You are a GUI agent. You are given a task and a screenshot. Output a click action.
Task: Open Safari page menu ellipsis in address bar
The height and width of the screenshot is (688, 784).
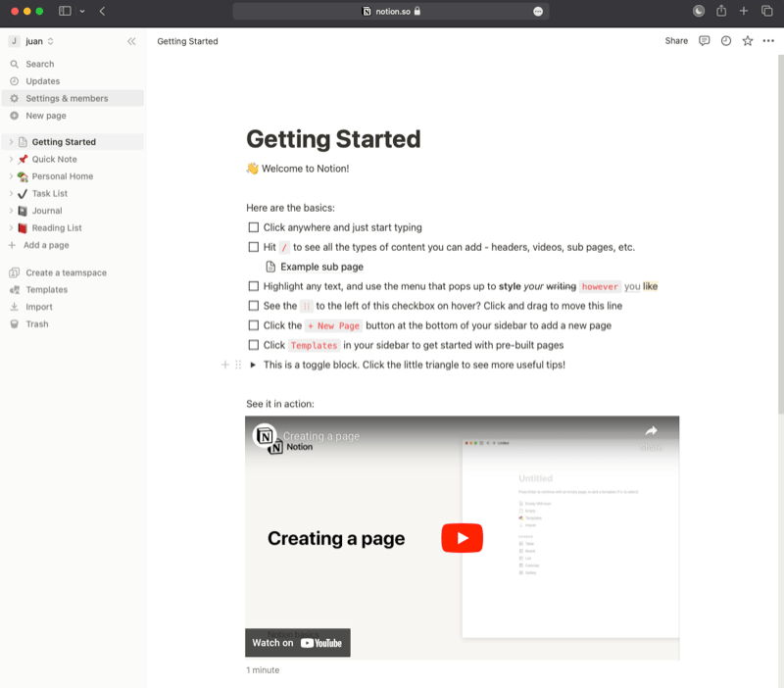[538, 12]
